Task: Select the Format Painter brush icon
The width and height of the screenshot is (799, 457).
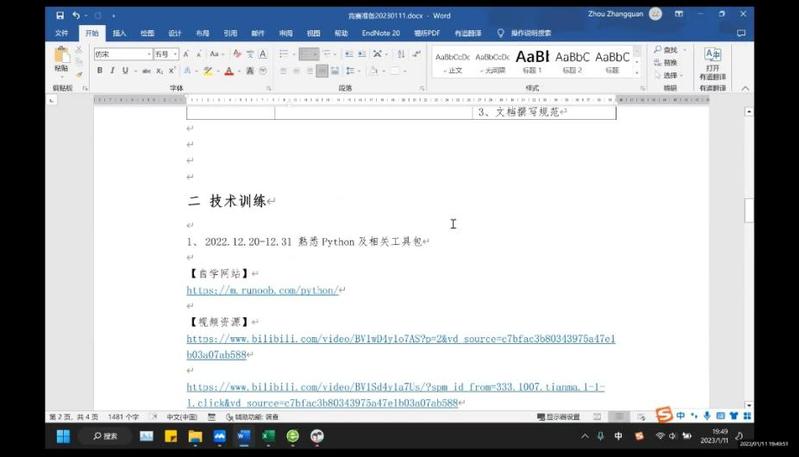Action: [x=79, y=74]
